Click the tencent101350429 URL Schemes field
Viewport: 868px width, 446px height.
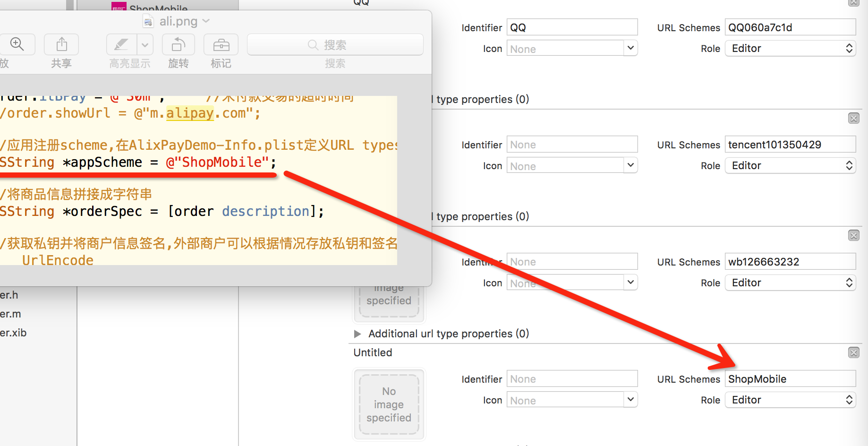click(790, 145)
